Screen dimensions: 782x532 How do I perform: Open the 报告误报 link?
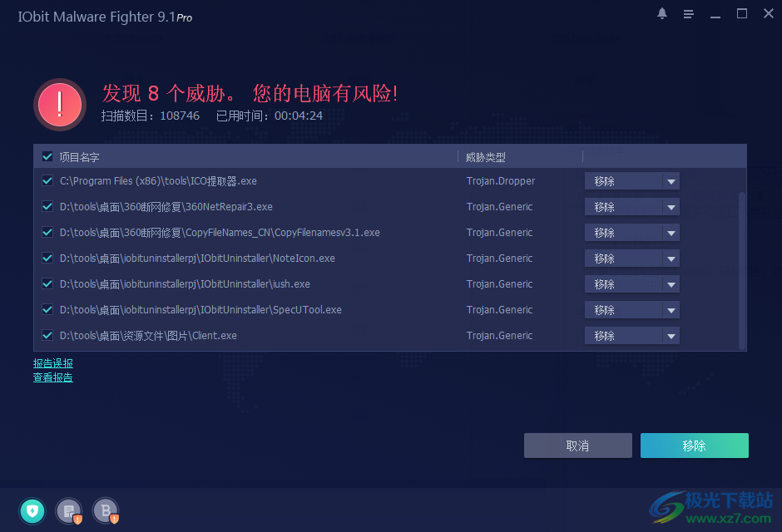53,363
